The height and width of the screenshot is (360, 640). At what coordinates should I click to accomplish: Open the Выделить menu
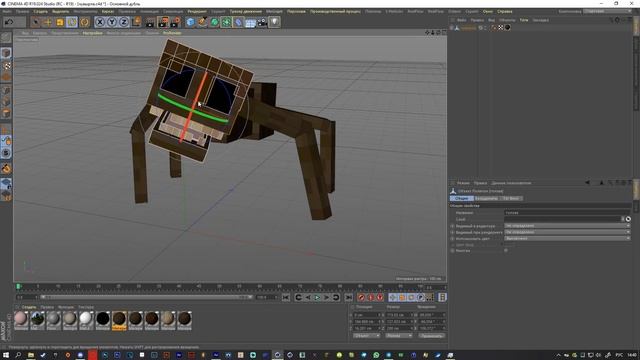60,11
